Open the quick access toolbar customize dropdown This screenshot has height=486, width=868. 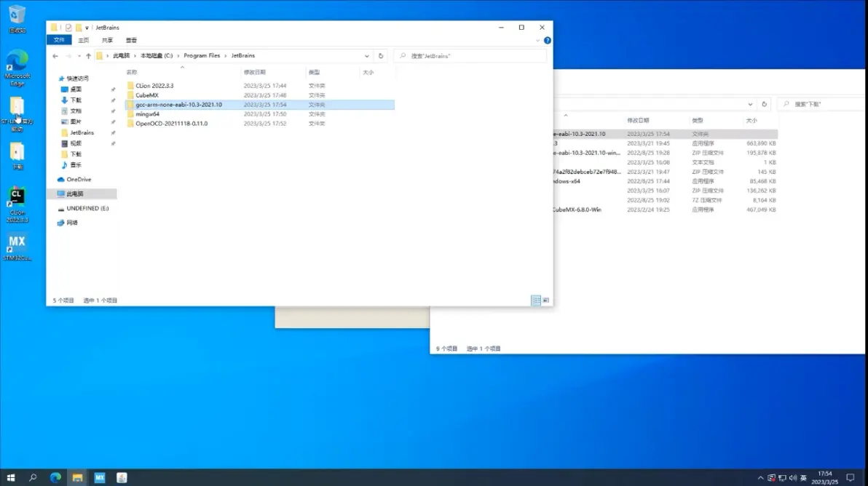87,28
